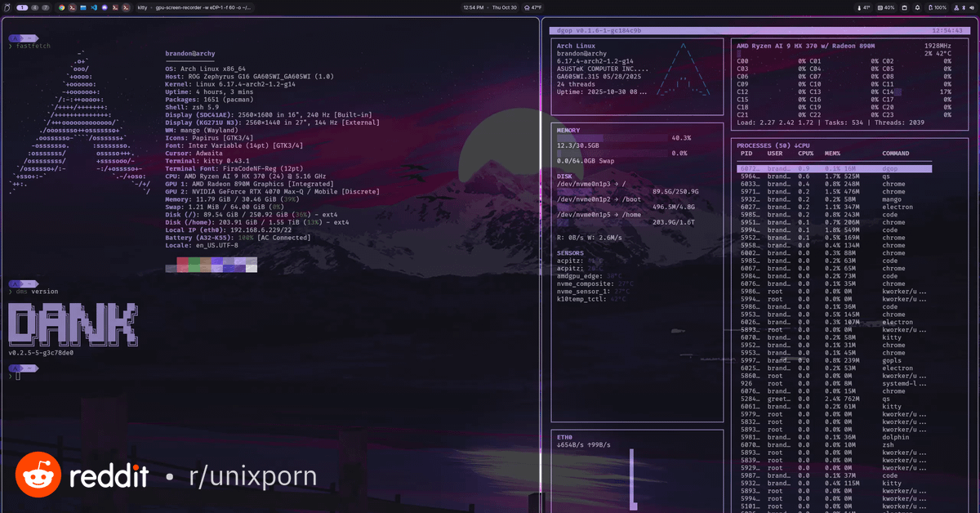Viewport: 980px width, 513px height.
Task: Switch to workspace 1 pill
Action: [22, 7]
